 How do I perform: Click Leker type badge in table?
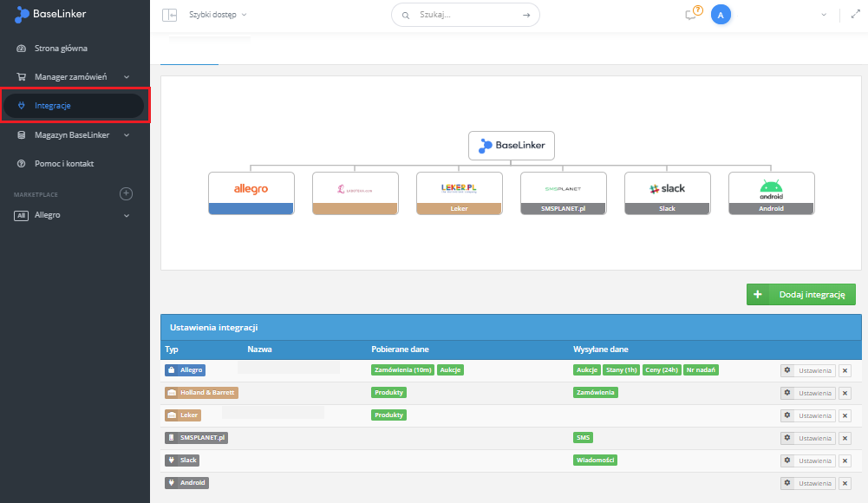click(183, 415)
